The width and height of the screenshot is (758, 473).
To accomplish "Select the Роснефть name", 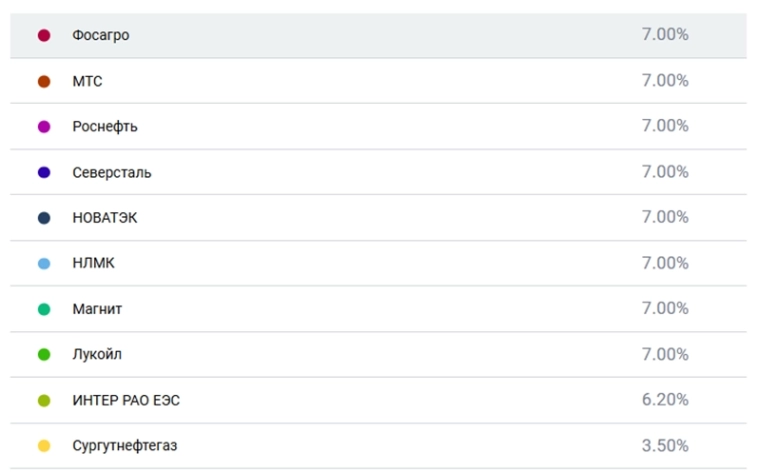I will (105, 127).
